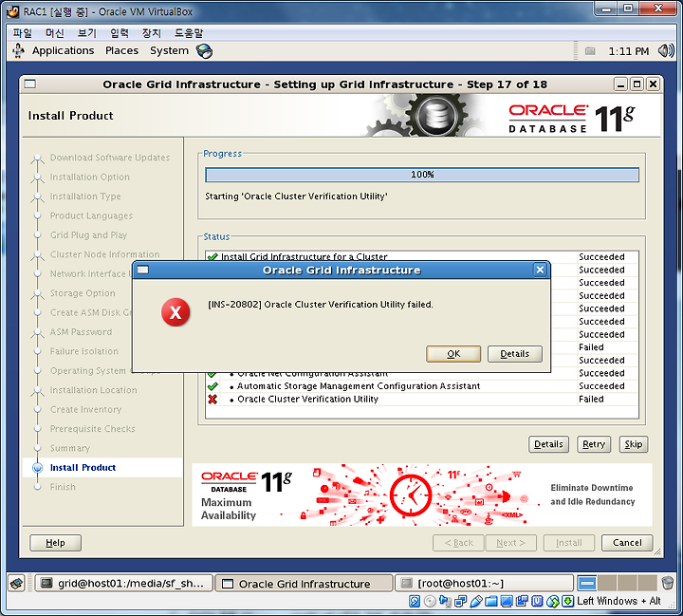
Task: Click the disabled Install button
Action: (x=569, y=543)
